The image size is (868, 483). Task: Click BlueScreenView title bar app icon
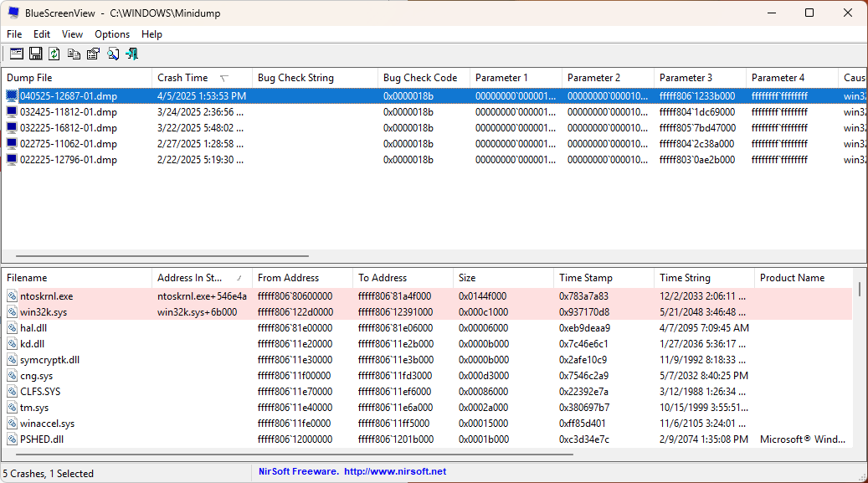click(x=13, y=13)
